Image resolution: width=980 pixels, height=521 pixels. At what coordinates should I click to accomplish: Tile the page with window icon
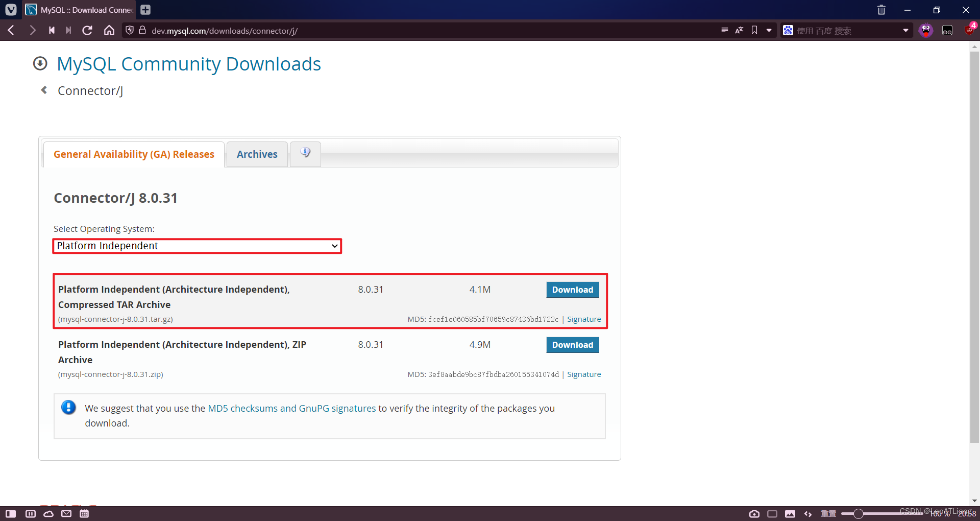(x=772, y=514)
